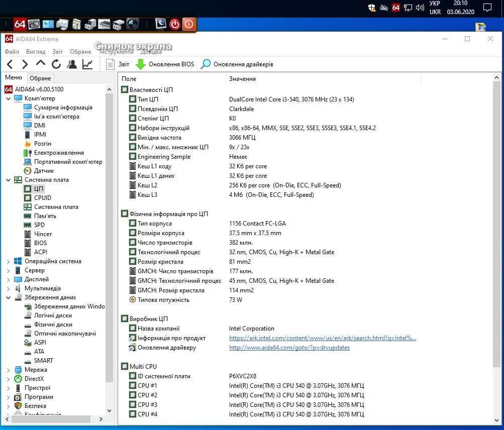
Task: Expand the Дисплей node
Action: [x=9, y=280]
